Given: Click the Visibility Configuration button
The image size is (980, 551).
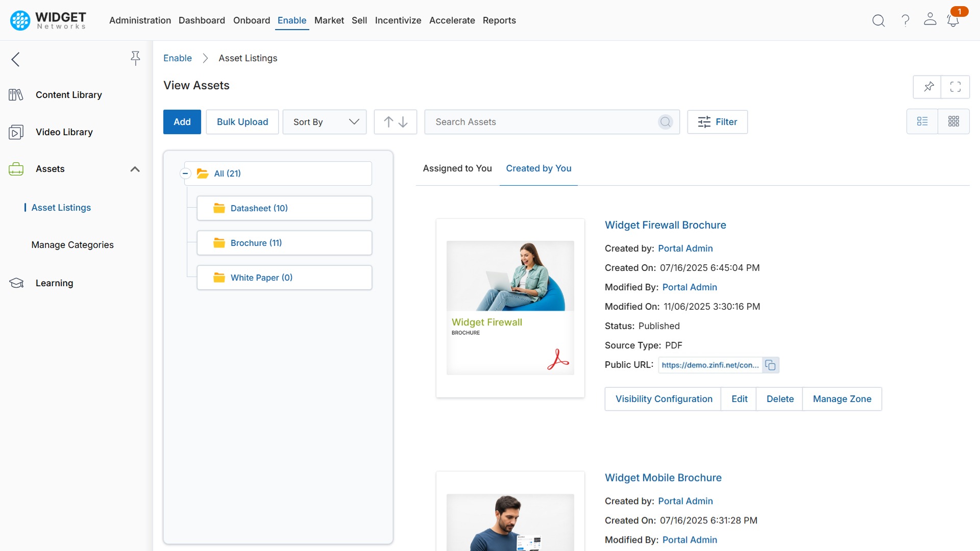Looking at the screenshot, I should 664,399.
